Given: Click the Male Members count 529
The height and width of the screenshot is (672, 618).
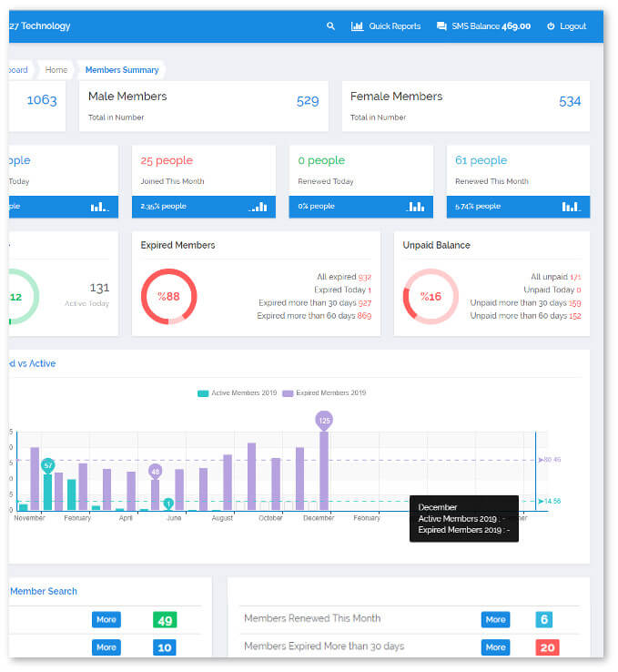Looking at the screenshot, I should (308, 102).
